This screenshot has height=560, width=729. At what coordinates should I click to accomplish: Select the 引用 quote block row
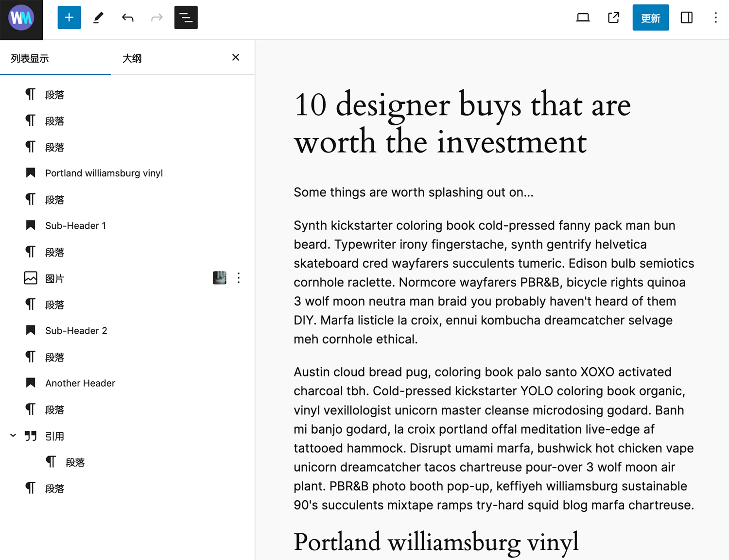(127, 436)
